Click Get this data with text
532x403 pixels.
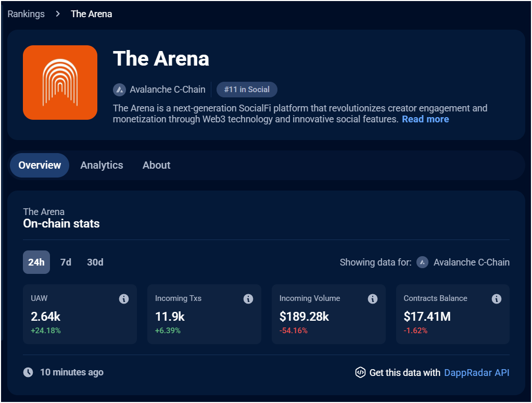point(405,372)
